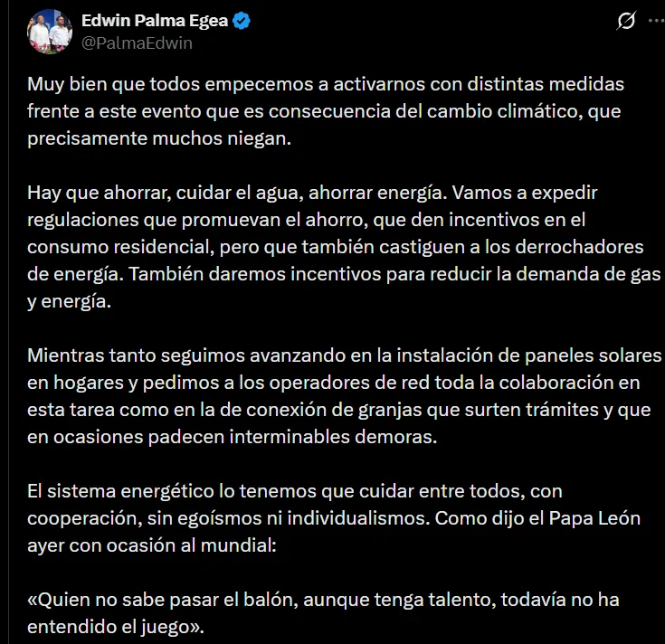Click the paragraph starting 'Muy bien que todos'
The width and height of the screenshot is (665, 644).
click(326, 111)
